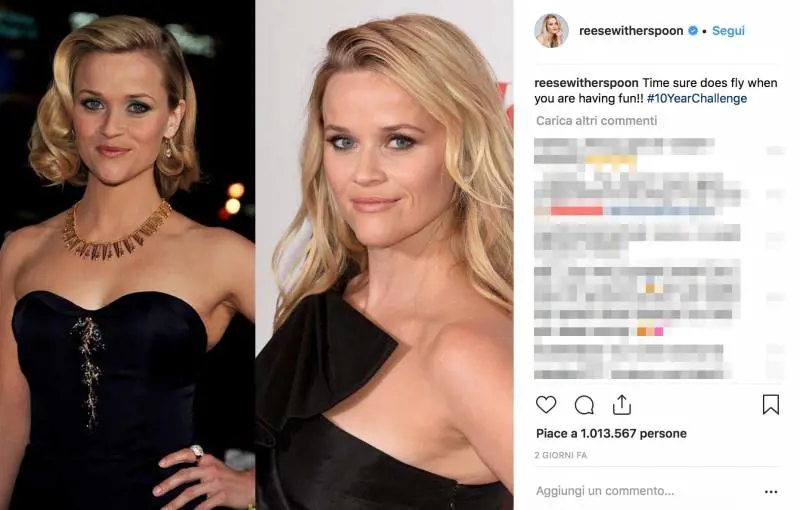Expand Carica altri commenti
This screenshot has height=510, width=800.
[x=596, y=121]
